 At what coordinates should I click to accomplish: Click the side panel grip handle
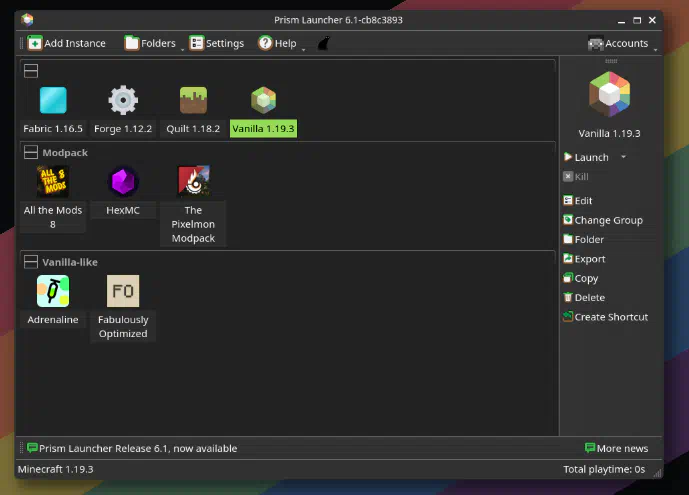[611, 61]
